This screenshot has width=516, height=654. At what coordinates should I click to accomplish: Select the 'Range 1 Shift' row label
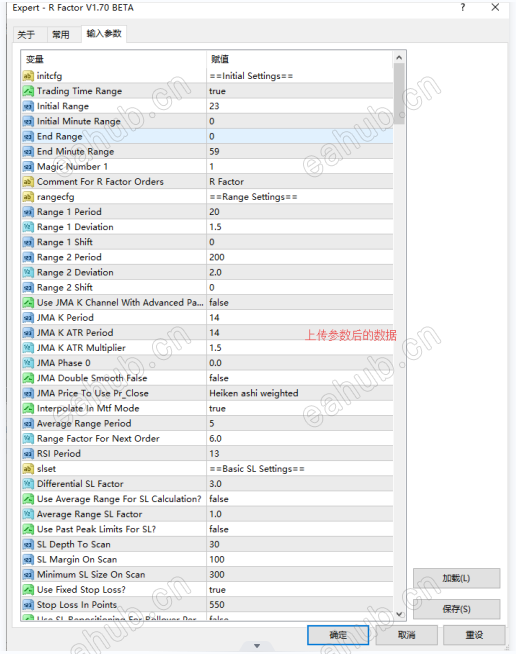pos(65,242)
